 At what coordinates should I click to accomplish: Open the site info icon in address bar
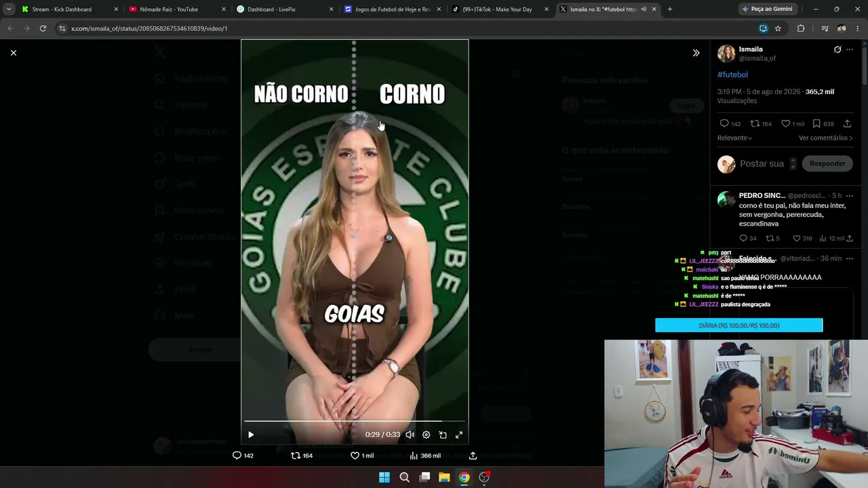click(x=62, y=28)
